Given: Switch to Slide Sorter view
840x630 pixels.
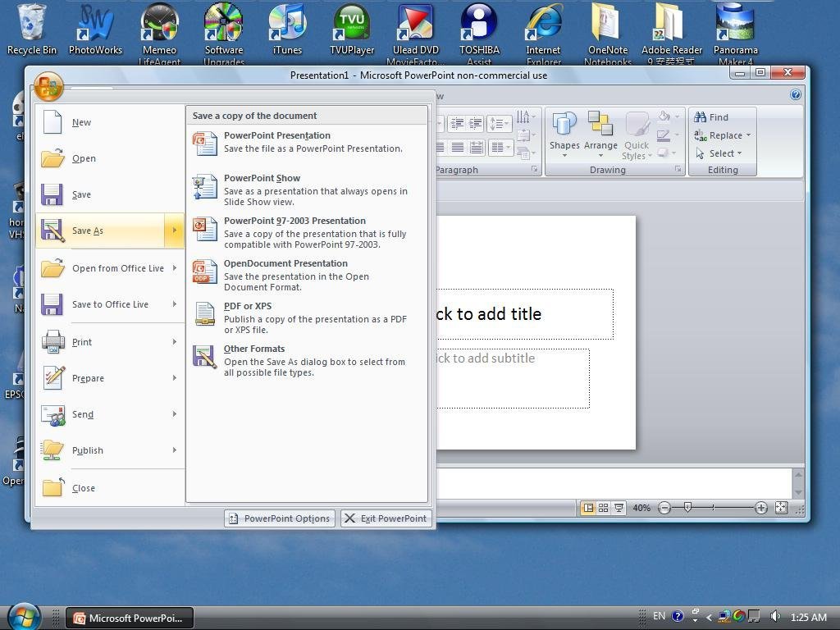Looking at the screenshot, I should point(603,508).
